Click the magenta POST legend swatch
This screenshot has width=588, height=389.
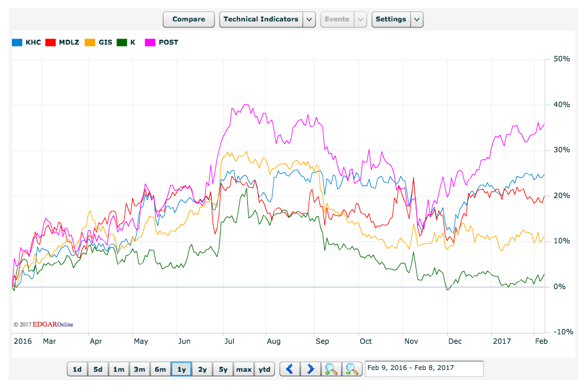[150, 42]
